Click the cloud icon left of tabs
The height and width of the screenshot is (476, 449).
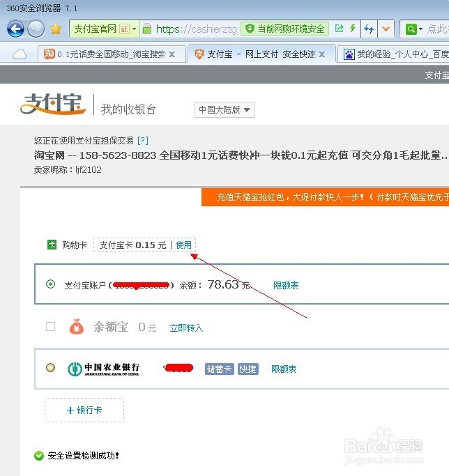click(x=20, y=54)
